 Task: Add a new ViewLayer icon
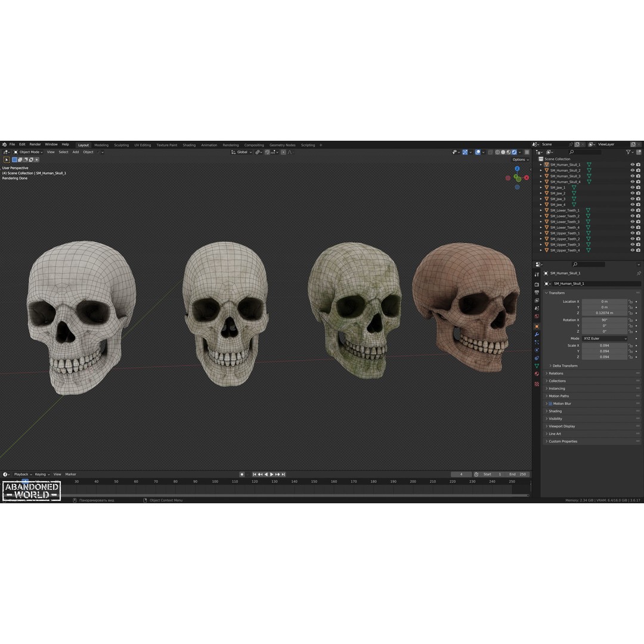633,144
